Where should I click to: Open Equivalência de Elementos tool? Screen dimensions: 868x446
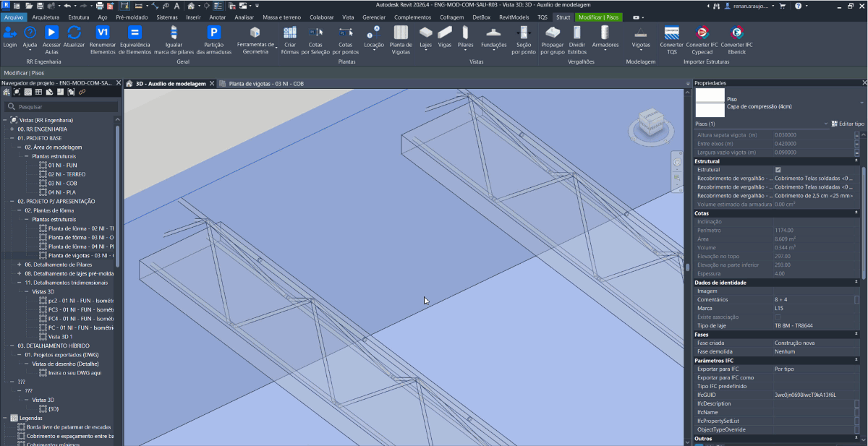coord(135,33)
